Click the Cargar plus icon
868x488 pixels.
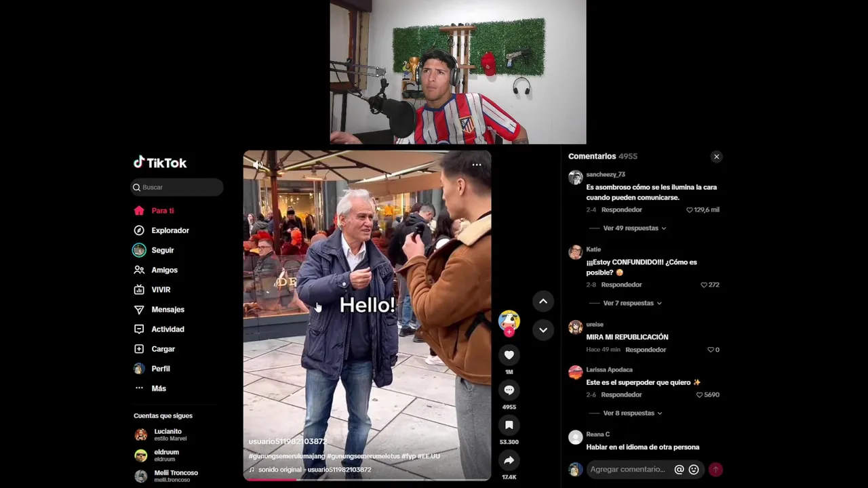pyautogui.click(x=139, y=348)
